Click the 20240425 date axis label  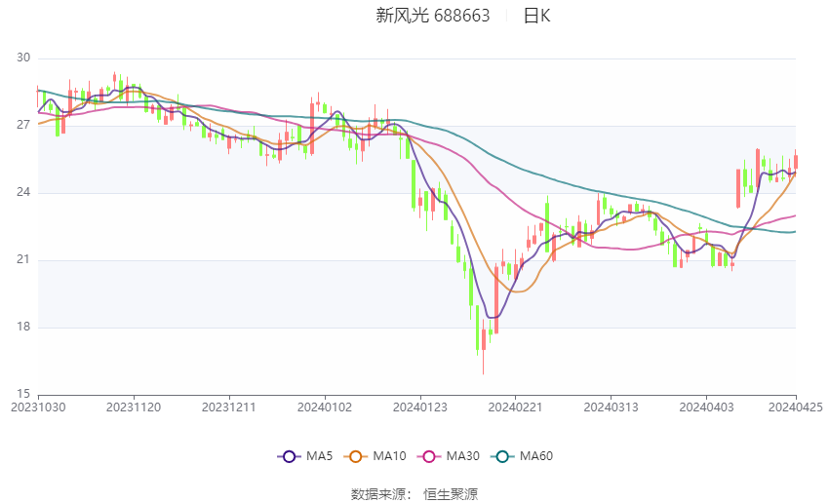click(796, 407)
